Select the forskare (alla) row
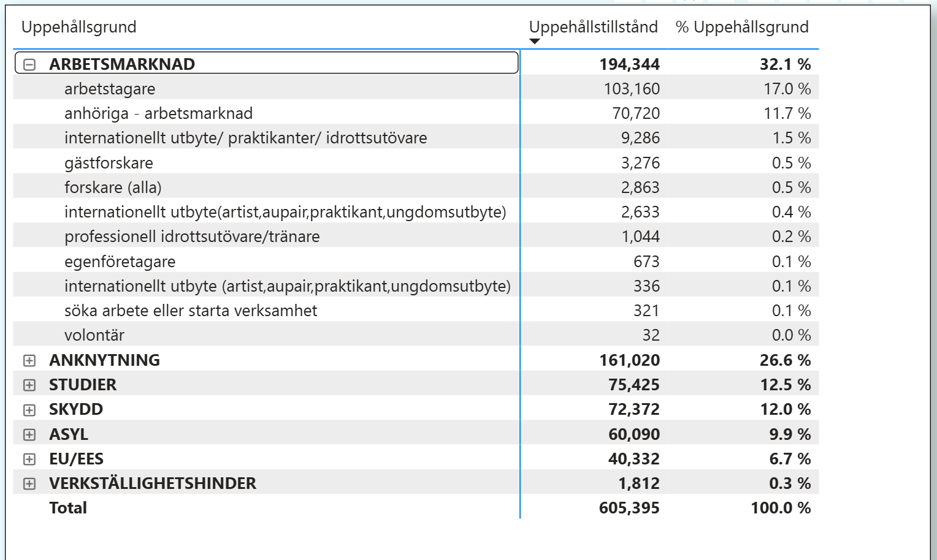This screenshot has width=937, height=560. [x=113, y=187]
